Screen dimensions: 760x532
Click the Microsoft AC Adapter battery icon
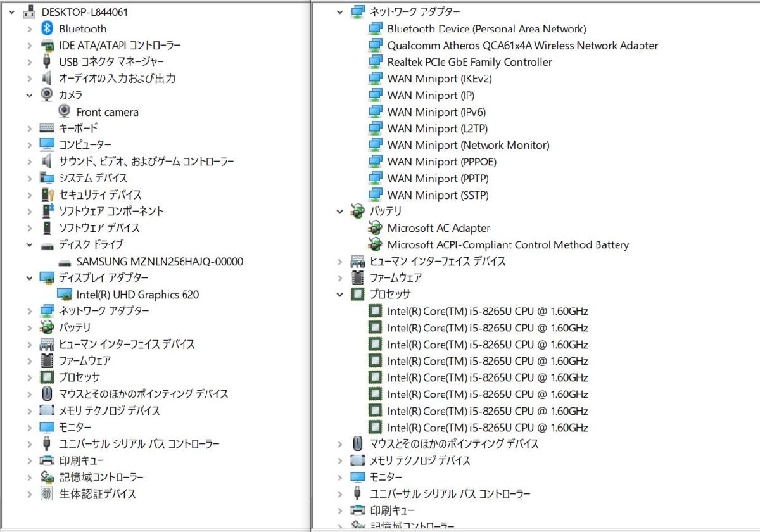[376, 228]
